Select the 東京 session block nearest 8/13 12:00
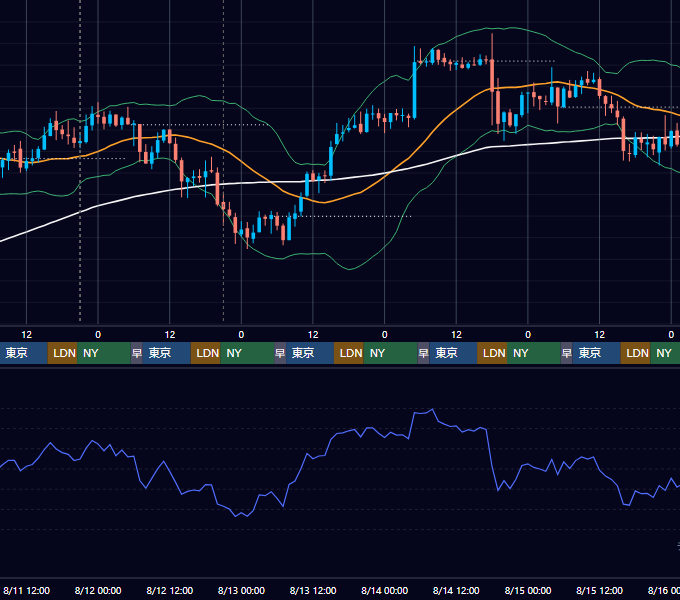 tap(310, 353)
